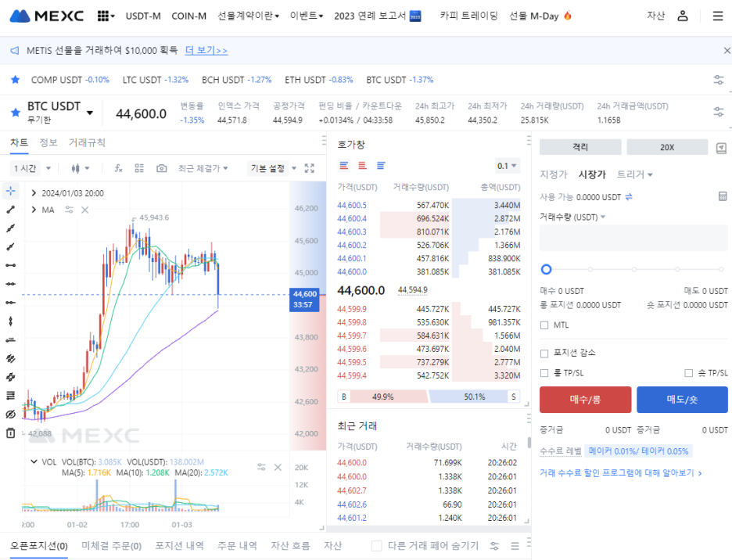This screenshot has width=732, height=560.
Task: Open favorites ticker settings sliders icon
Action: tap(719, 80)
